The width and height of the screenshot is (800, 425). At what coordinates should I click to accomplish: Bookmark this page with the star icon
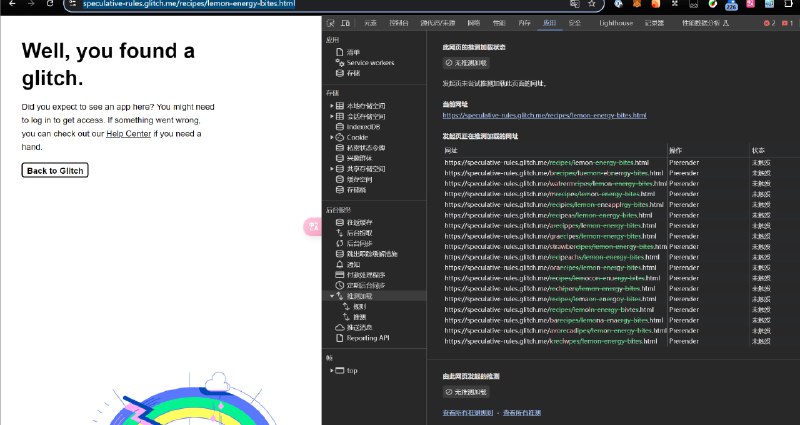click(592, 4)
